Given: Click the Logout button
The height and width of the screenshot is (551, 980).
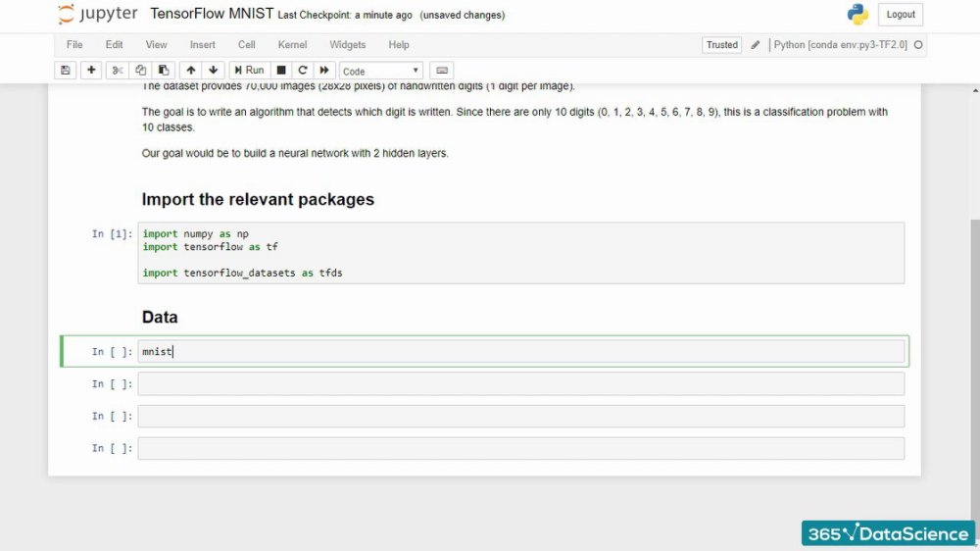Looking at the screenshot, I should click(901, 15).
